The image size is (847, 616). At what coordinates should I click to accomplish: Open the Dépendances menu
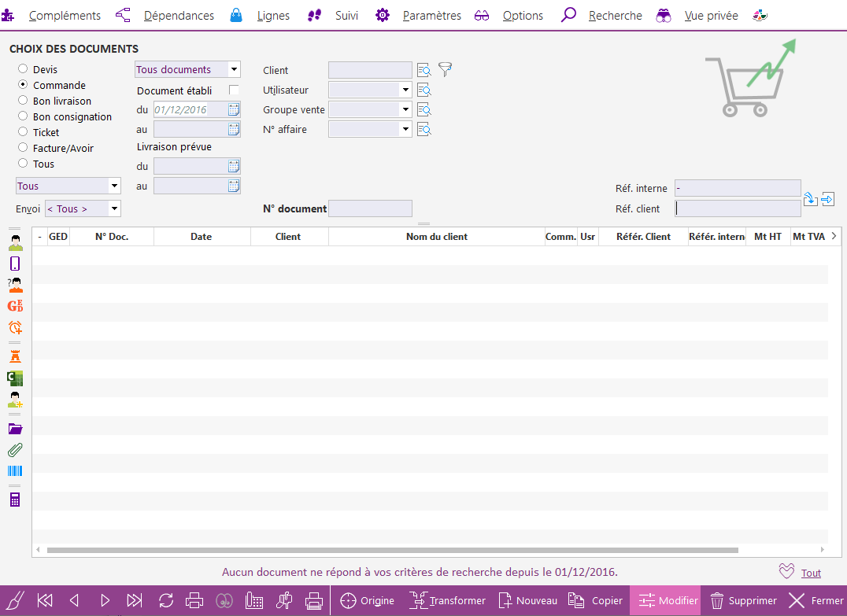tap(178, 16)
